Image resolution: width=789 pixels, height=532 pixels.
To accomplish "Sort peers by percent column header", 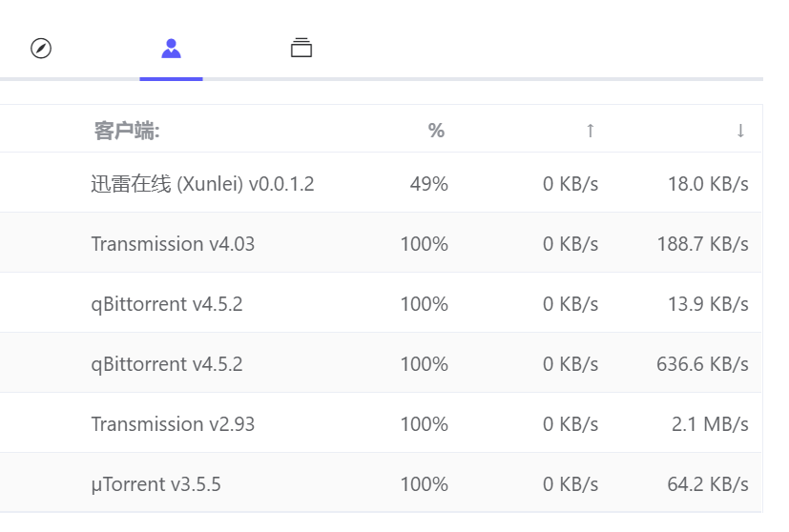I will pos(436,131).
